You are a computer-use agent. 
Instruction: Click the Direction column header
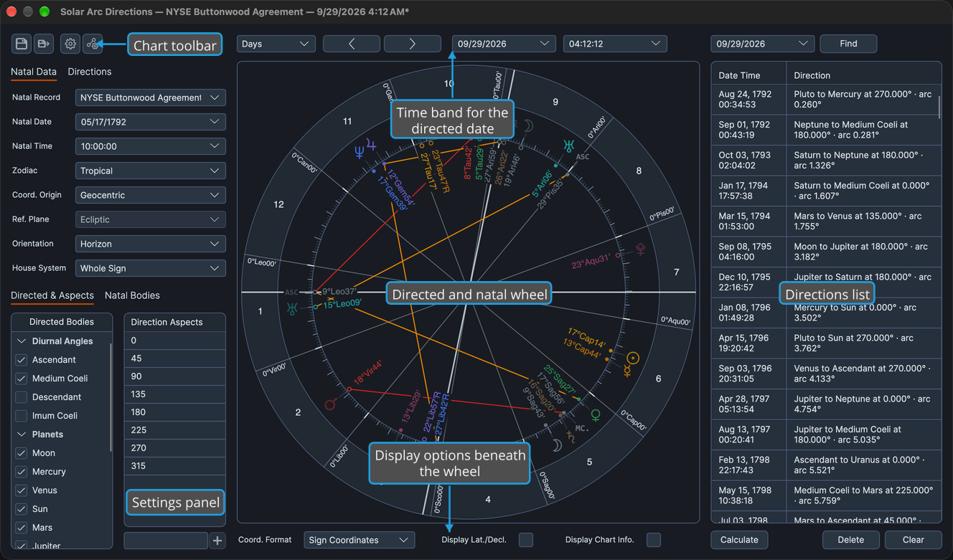pyautogui.click(x=864, y=75)
